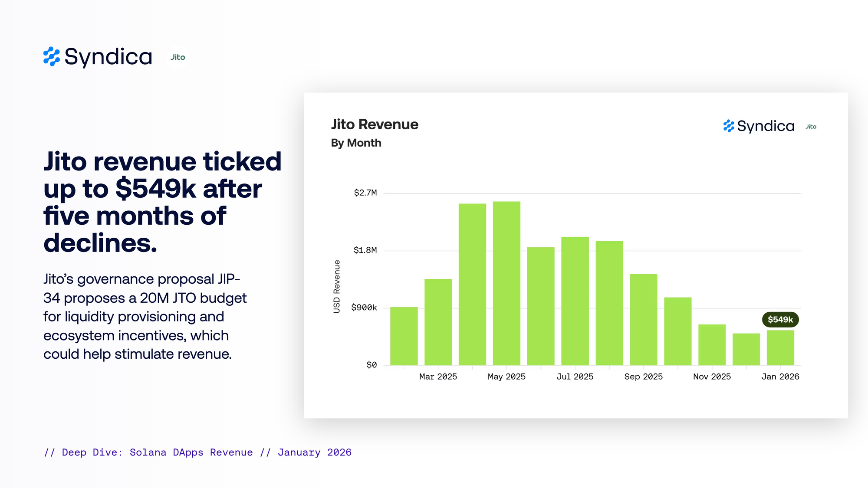Click the By Month subtitle
The image size is (868, 488).
(x=356, y=143)
